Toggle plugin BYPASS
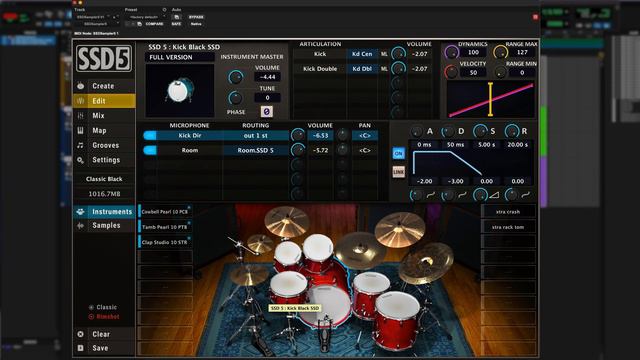Viewport: 640px width, 360px height. pos(196,17)
